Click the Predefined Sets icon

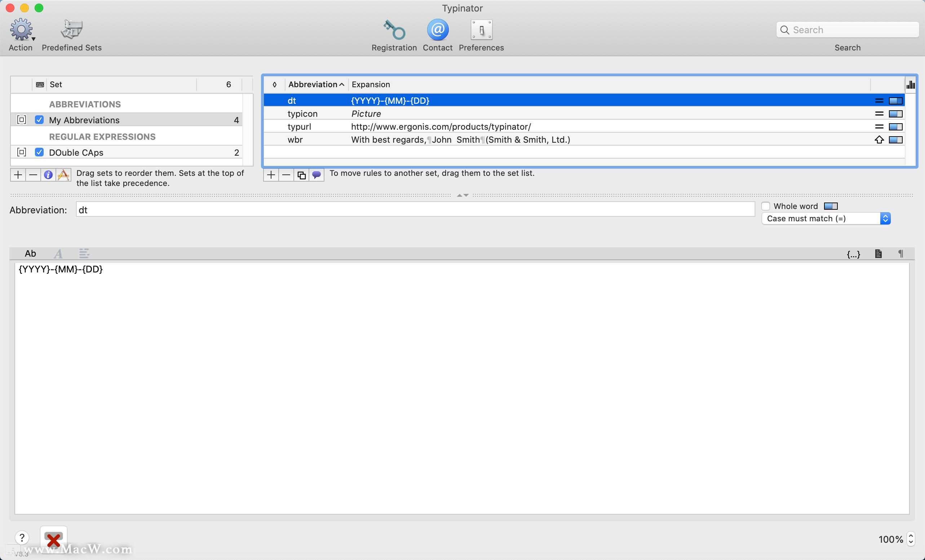(71, 30)
